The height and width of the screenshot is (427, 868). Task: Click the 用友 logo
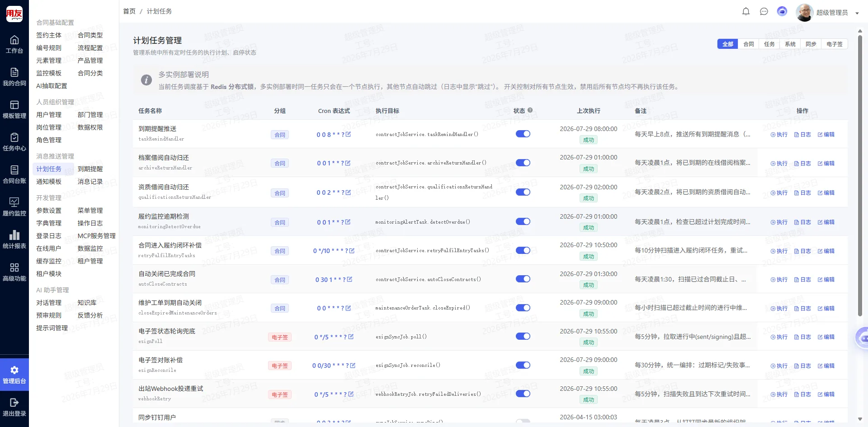tap(14, 14)
